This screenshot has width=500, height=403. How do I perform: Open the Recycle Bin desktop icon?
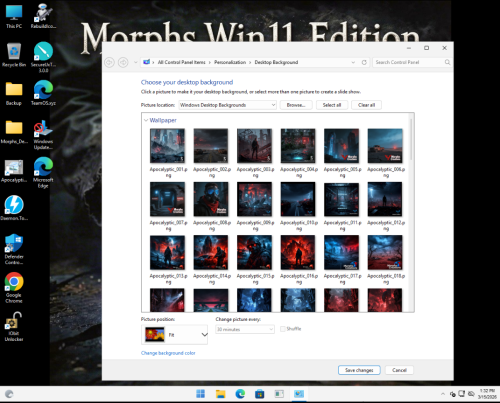coord(14,55)
